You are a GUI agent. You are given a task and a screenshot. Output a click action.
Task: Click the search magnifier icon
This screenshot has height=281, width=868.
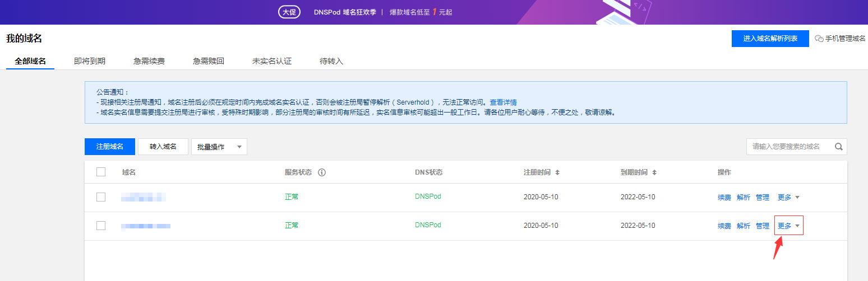coord(839,147)
